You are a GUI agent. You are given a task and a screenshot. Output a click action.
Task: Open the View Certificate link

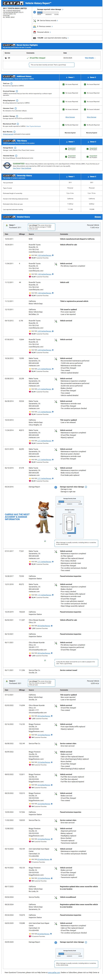pyautogui.click(x=26, y=168)
